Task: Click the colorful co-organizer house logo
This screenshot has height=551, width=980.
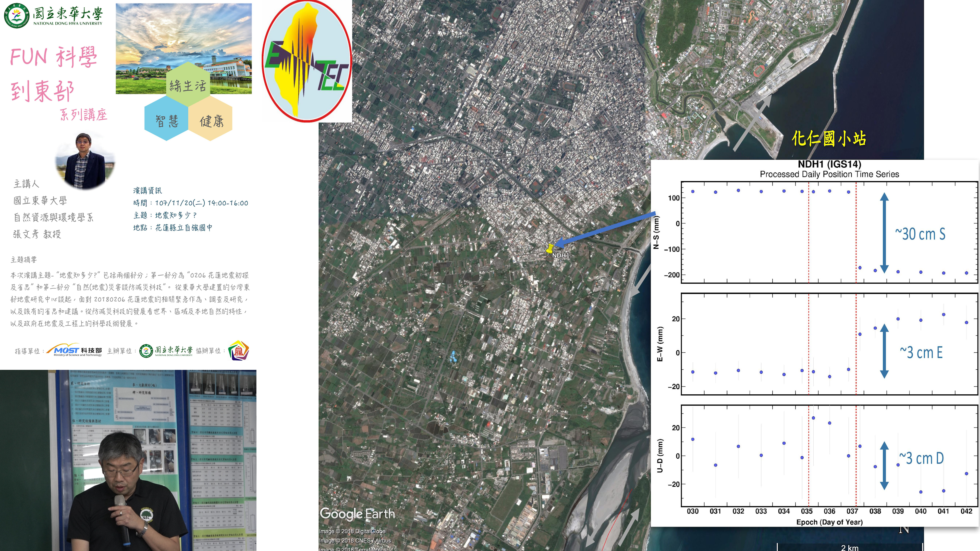Action: click(x=239, y=350)
